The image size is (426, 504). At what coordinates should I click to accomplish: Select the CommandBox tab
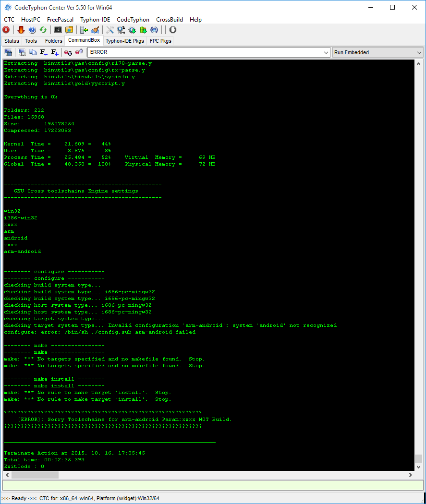click(84, 40)
